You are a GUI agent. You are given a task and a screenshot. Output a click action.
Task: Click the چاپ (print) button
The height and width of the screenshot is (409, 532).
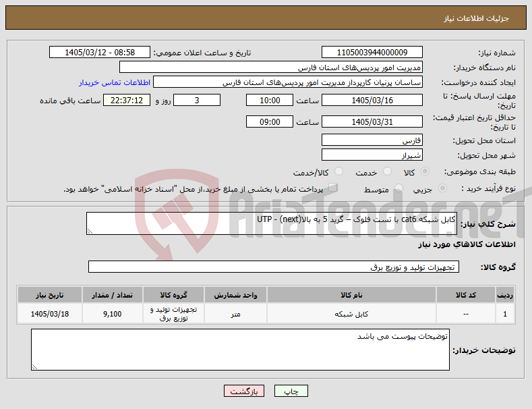coord(291,391)
